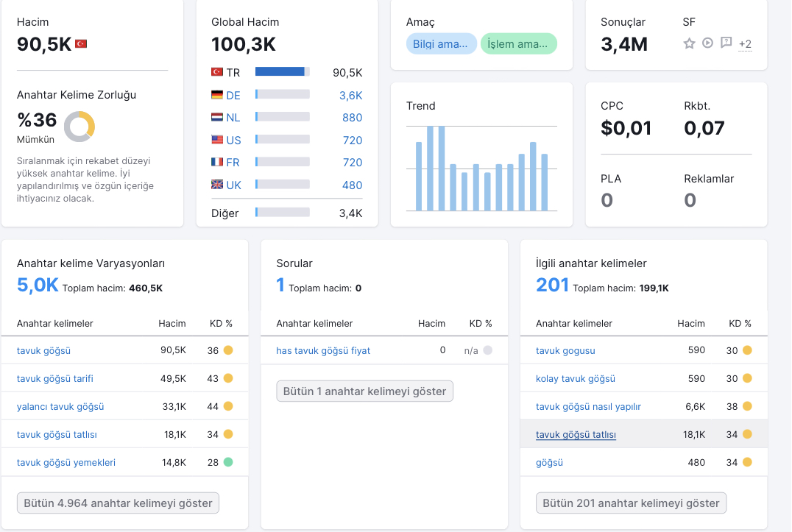
Task: Click Bütün 1 anahtar kelimeyi göster button
Action: tap(364, 391)
